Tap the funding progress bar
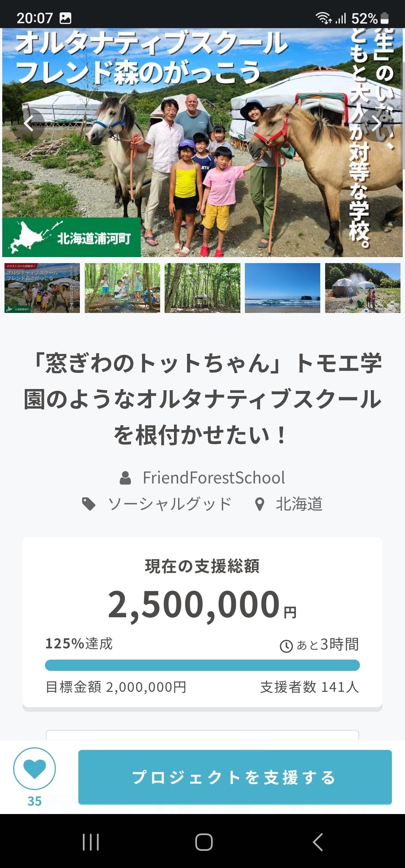This screenshot has width=405, height=868. tap(202, 665)
